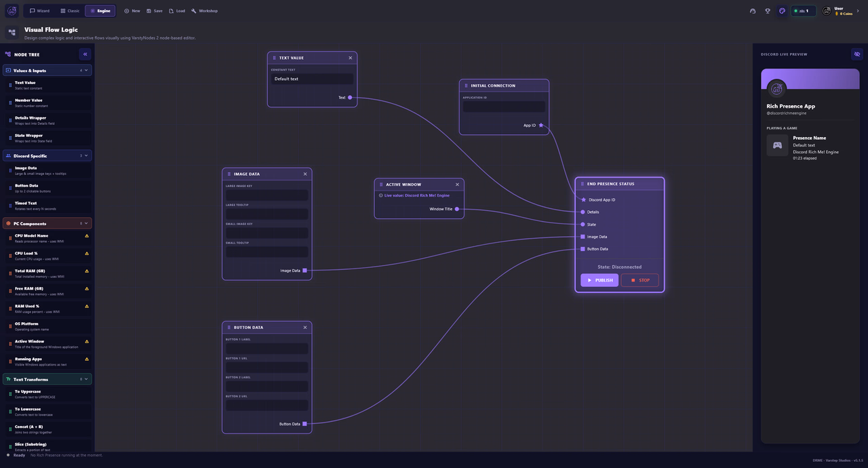868x468 pixels.
Task: Click the State input port on End Presence Status
Action: pyautogui.click(x=583, y=224)
